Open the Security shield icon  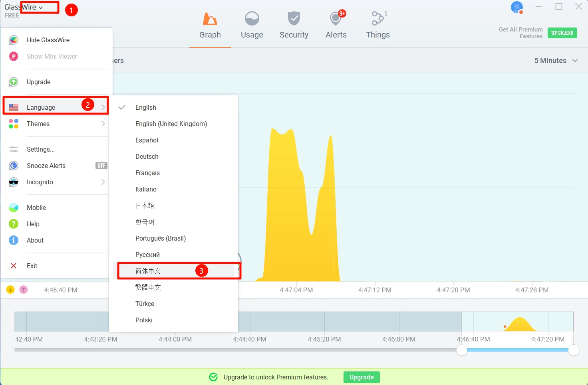pyautogui.click(x=294, y=19)
